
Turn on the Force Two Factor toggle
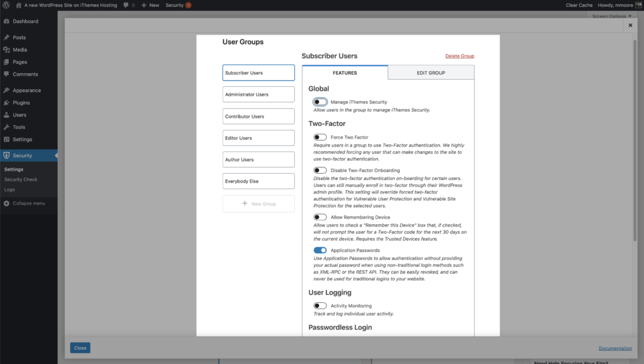click(x=320, y=137)
